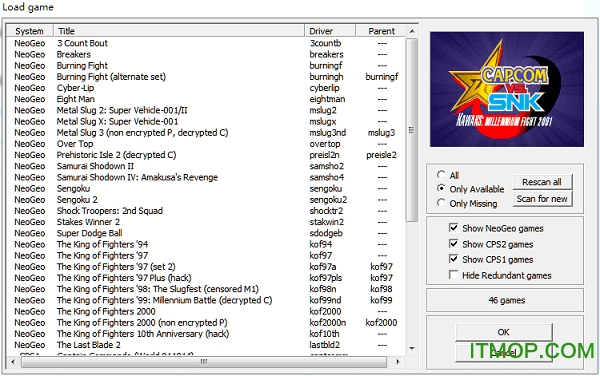This screenshot has height=376, width=600.
Task: Select King of Fighters '99: Millennium Battle
Action: pyautogui.click(x=206, y=300)
